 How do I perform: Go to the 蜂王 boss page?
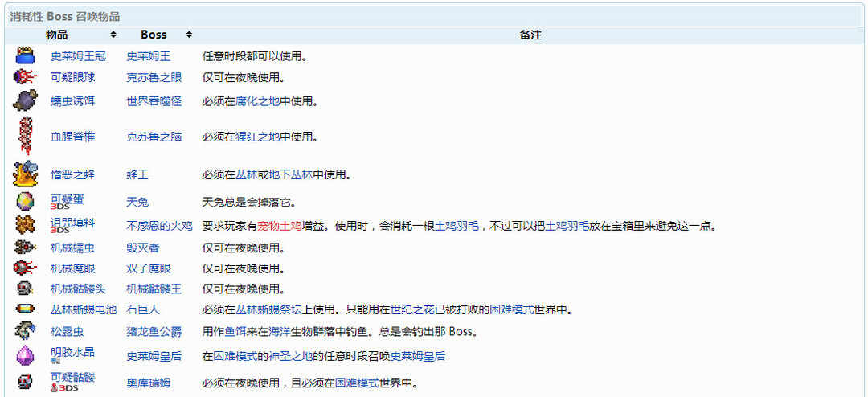[x=137, y=174]
